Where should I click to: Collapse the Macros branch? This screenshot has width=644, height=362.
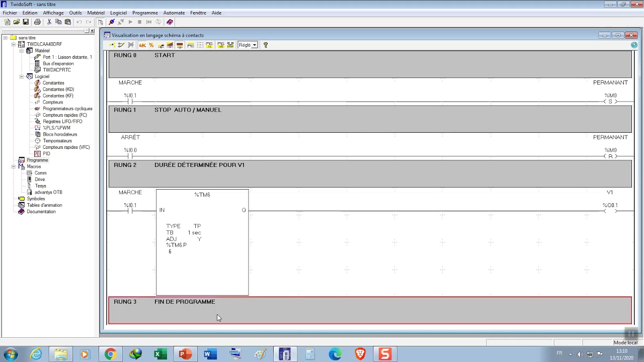click(13, 166)
